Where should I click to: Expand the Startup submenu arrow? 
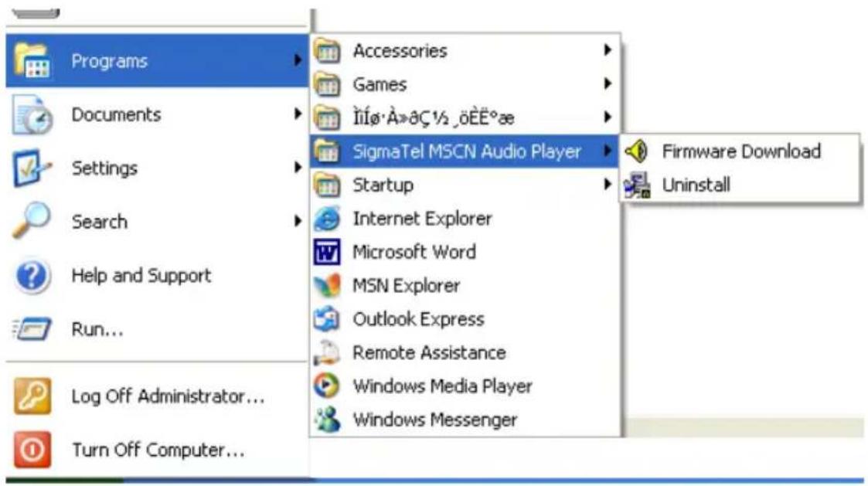tap(608, 185)
